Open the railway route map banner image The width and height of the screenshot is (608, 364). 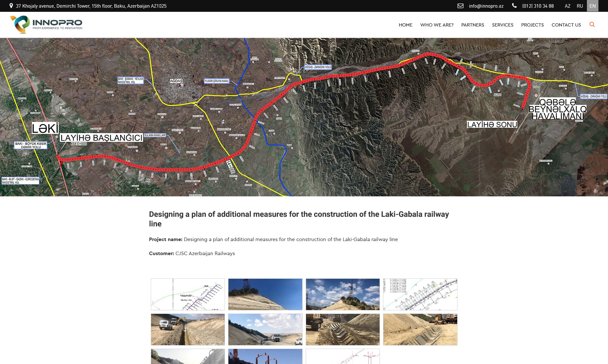point(304,117)
